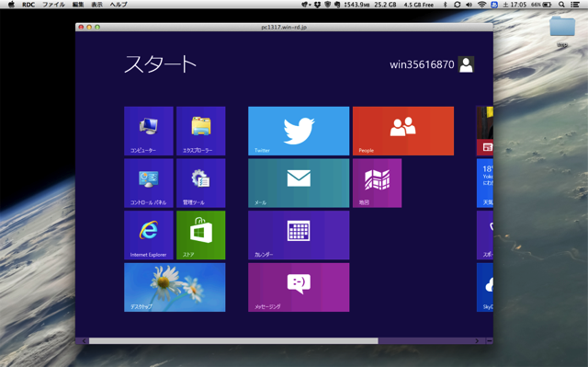588x367 pixels.
Task: Open the Twitter tile
Action: 299,131
